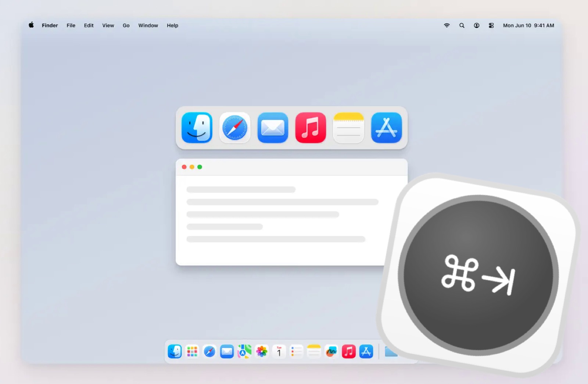Open Photos from the Dock
This screenshot has width=588, height=384.
(262, 352)
